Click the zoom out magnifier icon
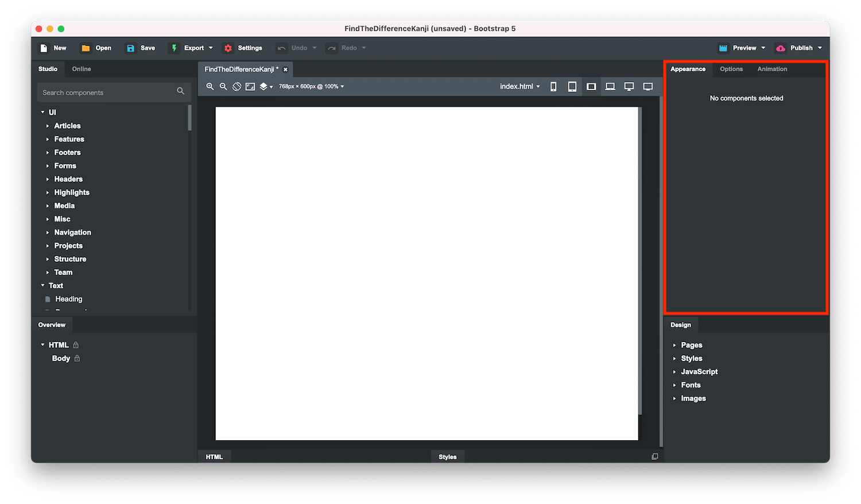Screen dimensions: 861x504 (223, 87)
